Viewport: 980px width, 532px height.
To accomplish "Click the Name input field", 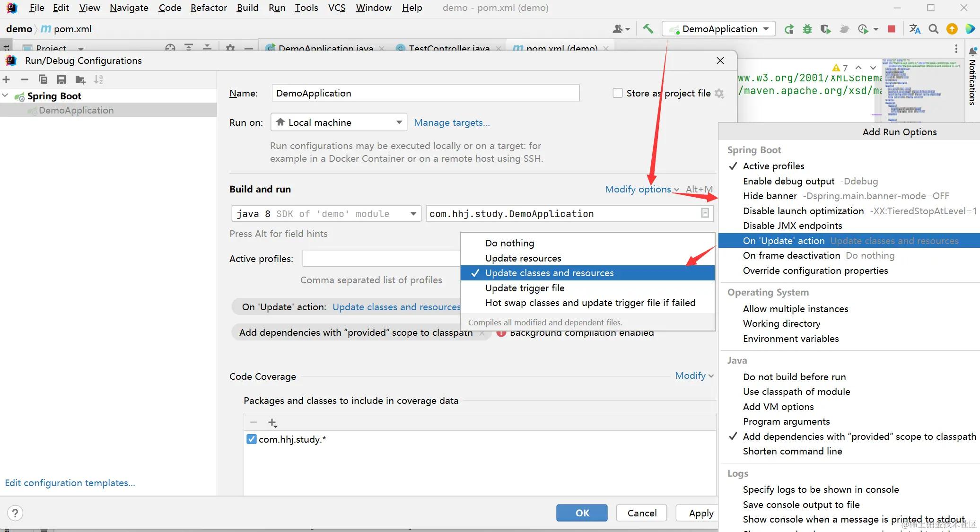I will tap(425, 93).
